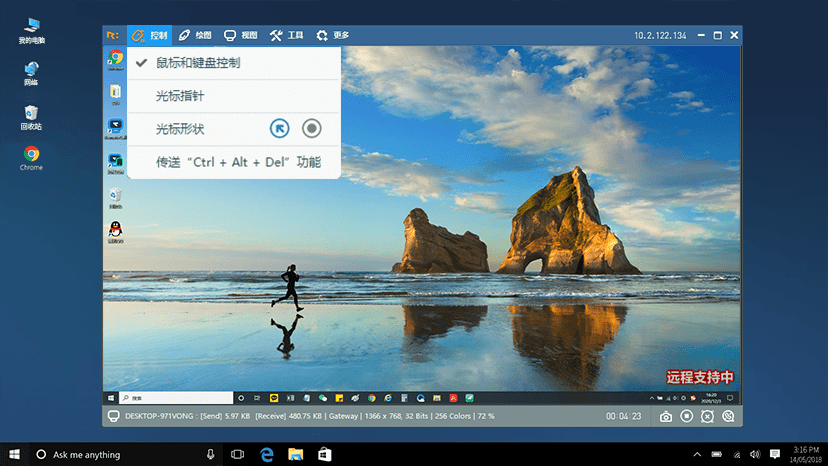Click the R: logo in viewer toolbar

[113, 35]
